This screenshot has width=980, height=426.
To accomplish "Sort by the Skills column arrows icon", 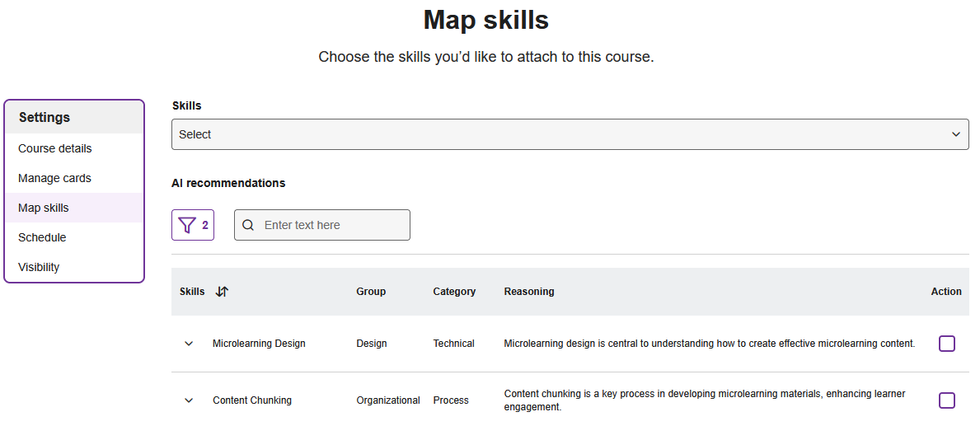I will (x=222, y=291).
